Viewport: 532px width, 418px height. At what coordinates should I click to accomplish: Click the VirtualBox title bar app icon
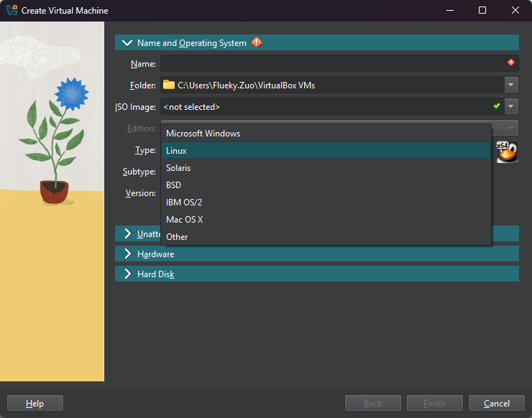[12, 10]
